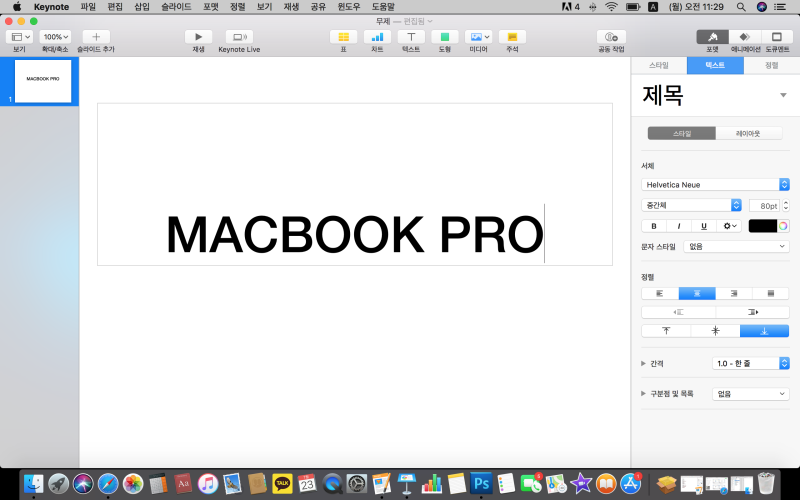Open the 1.0 - 한 줄 spacing dropdown
Screen dimensions: 800x500
tap(751, 363)
